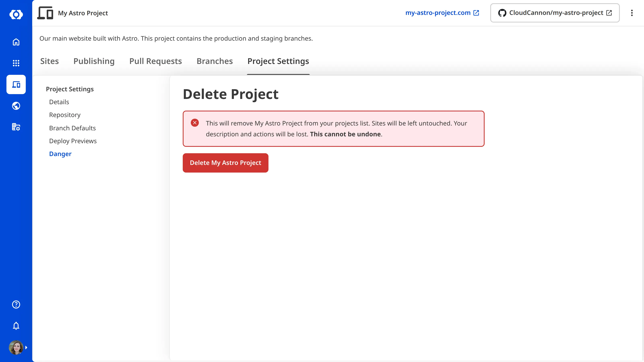Open Branch Defaults in settings sidebar
The height and width of the screenshot is (362, 644).
tap(72, 128)
